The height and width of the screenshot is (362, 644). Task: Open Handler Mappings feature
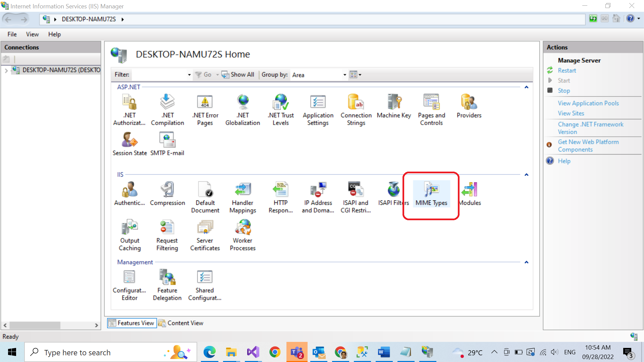pos(243,197)
